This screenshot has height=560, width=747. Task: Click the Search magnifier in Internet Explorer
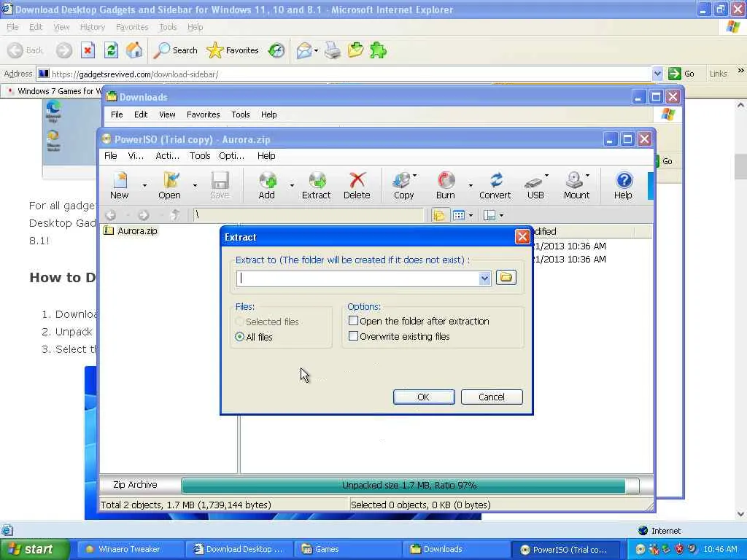175,50
